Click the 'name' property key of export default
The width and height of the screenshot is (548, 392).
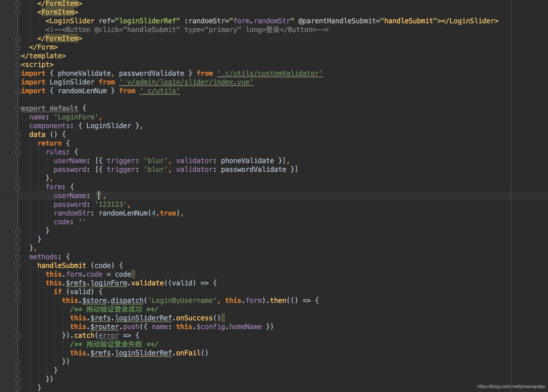tap(37, 117)
